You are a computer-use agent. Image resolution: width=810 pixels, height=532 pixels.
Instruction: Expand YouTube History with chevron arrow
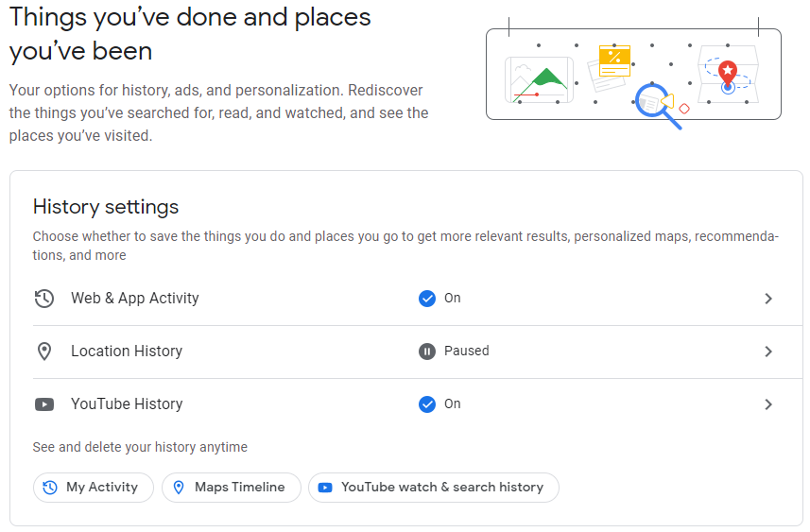point(768,404)
